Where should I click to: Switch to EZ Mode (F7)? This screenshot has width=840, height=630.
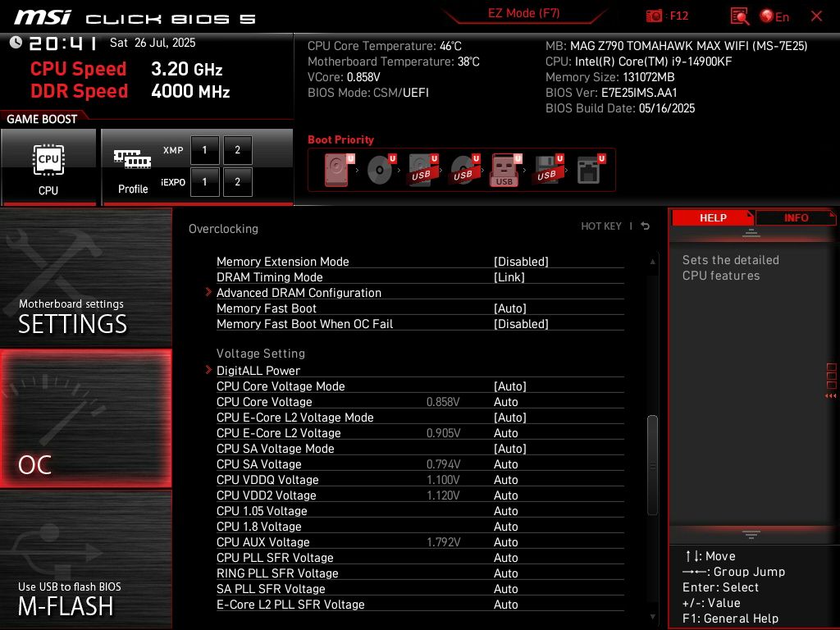(x=523, y=13)
